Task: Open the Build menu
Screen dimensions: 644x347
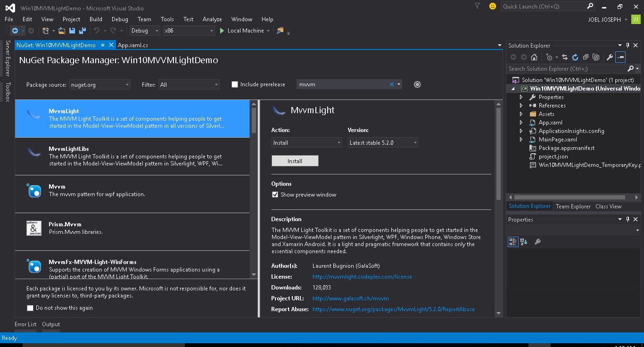Action: pyautogui.click(x=96, y=19)
